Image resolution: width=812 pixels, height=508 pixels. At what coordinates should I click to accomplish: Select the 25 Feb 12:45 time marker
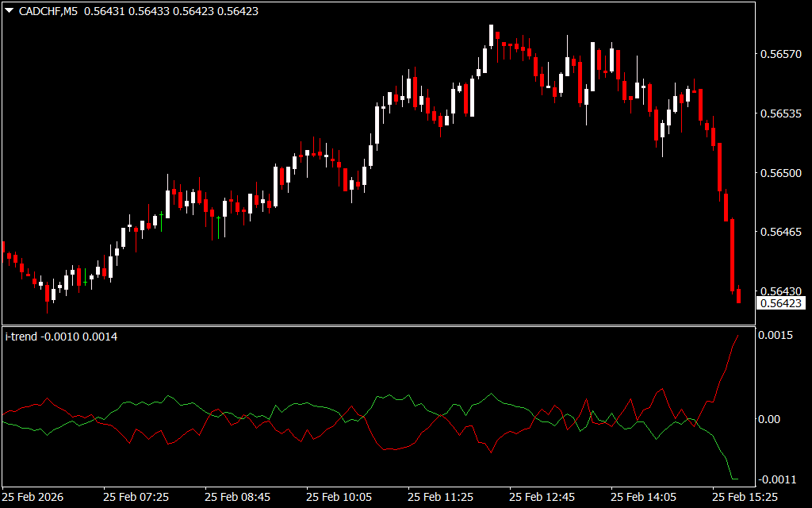542,497
